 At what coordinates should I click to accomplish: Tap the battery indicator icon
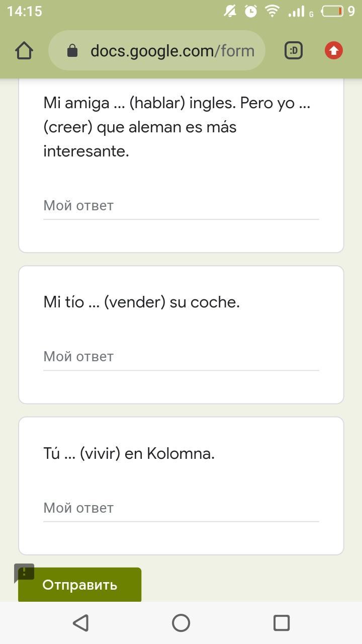tap(332, 11)
